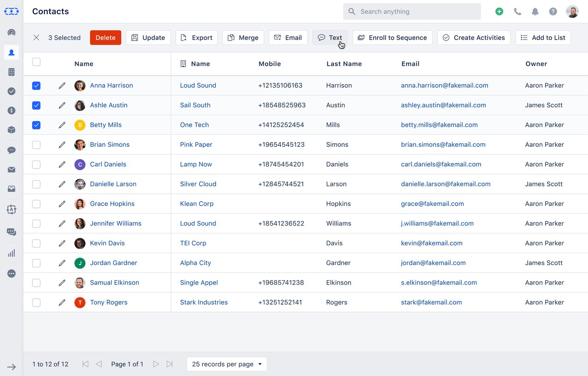The height and width of the screenshot is (376, 588).
Task: Click the help question mark icon
Action: point(553,12)
